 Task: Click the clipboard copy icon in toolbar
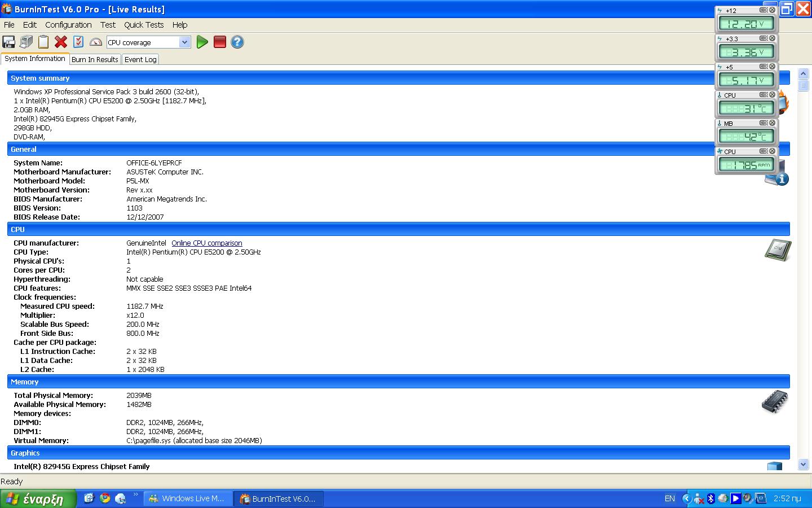coord(43,42)
